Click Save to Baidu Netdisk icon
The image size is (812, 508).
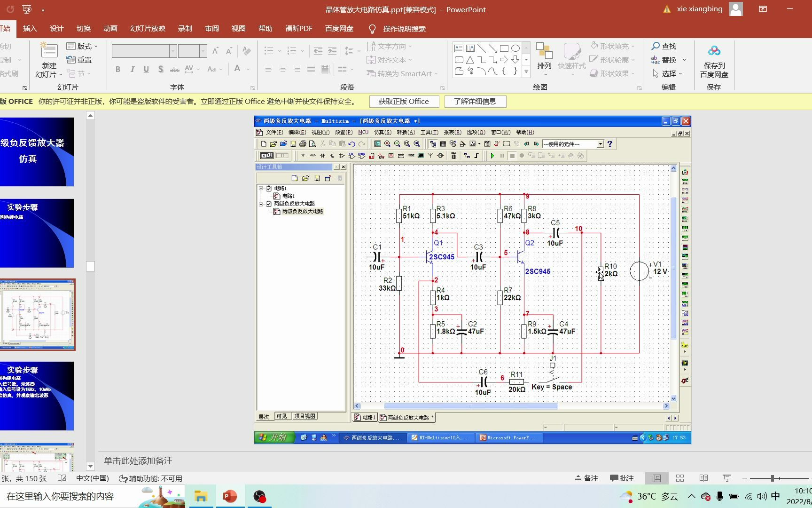coord(714,51)
